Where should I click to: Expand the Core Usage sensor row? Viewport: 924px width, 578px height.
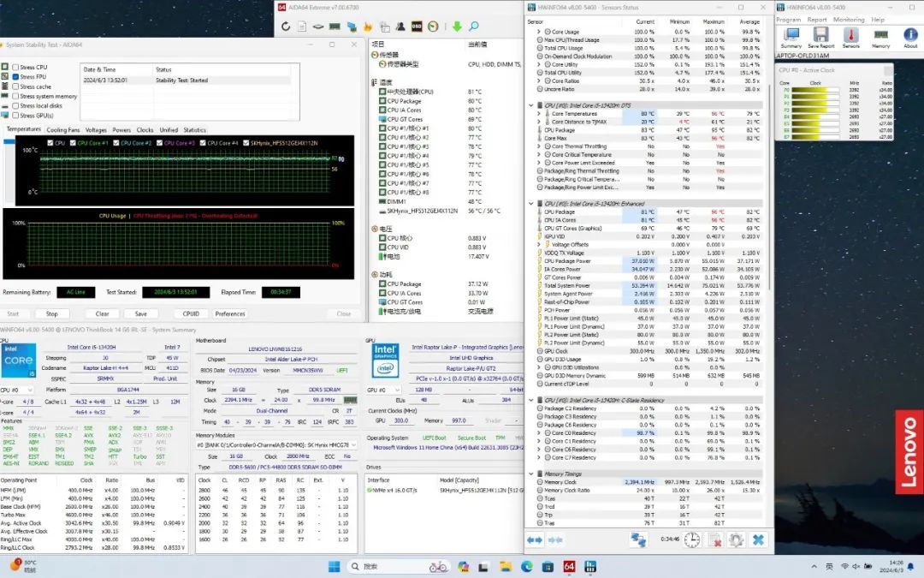coord(538,32)
